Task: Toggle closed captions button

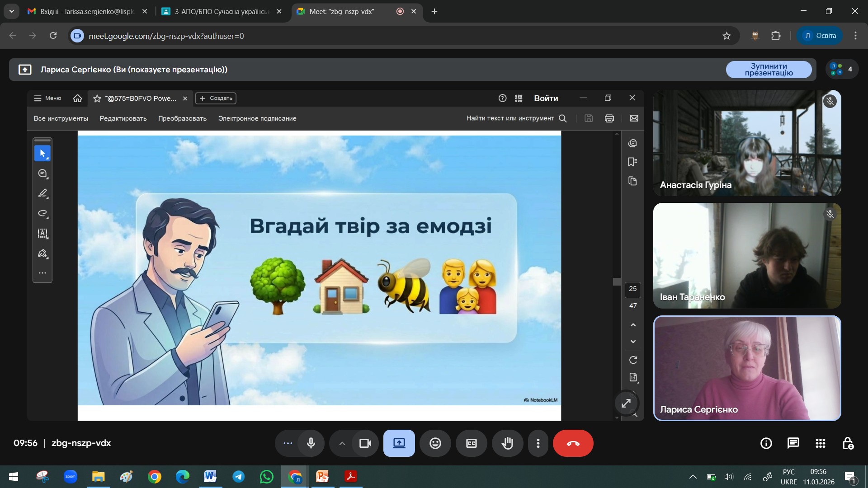Action: click(x=471, y=443)
